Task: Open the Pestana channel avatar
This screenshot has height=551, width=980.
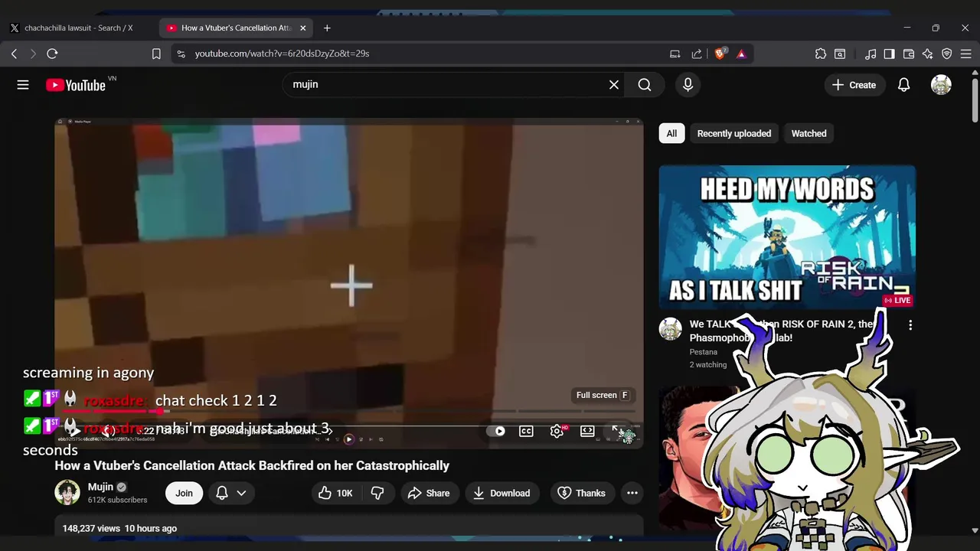Action: pos(671,329)
